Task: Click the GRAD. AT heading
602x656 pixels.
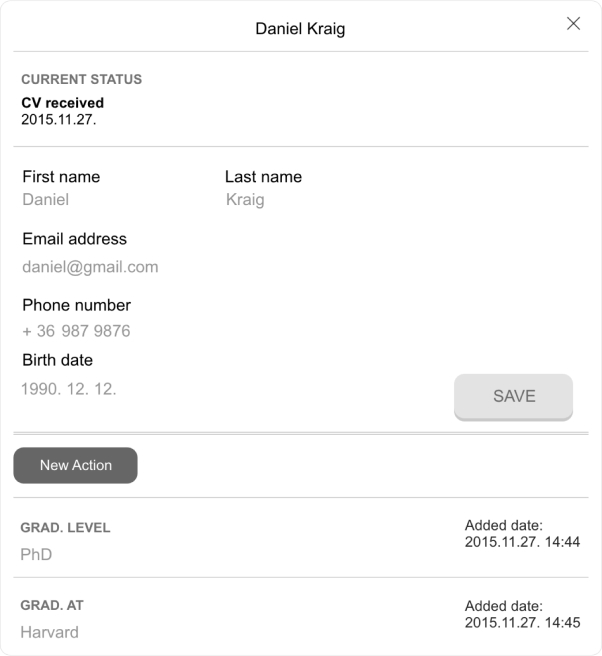Action: pos(52,605)
